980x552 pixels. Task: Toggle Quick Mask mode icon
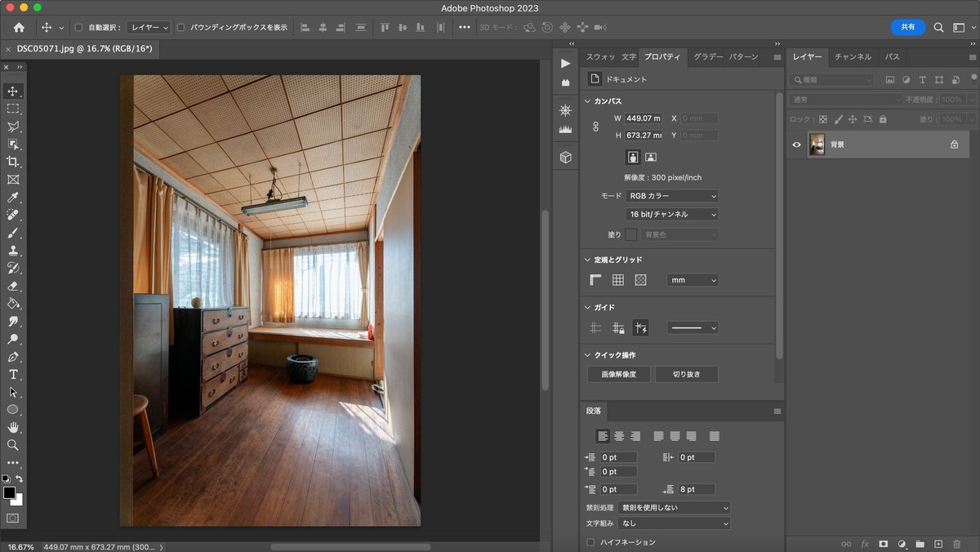tap(13, 518)
